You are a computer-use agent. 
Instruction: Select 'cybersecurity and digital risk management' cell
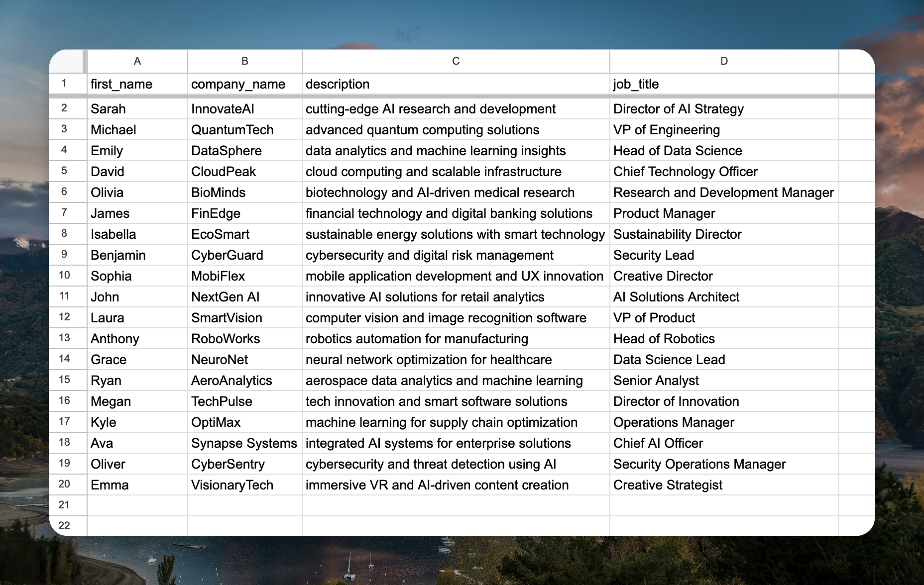pyautogui.click(x=456, y=255)
